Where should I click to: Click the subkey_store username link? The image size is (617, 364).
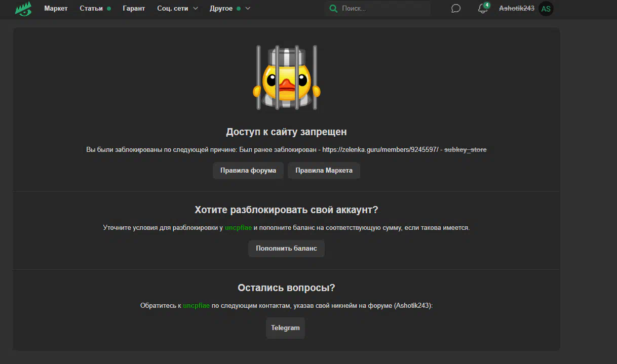466,150
